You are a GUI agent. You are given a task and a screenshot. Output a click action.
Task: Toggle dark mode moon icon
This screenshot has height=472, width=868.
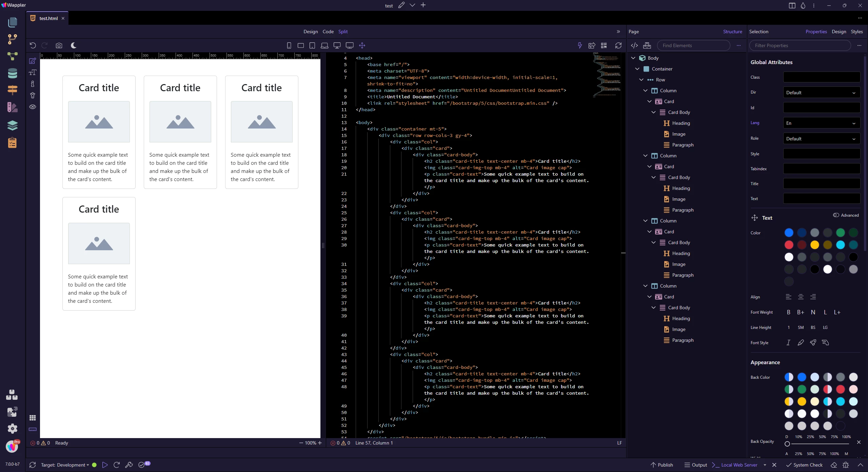click(x=74, y=45)
